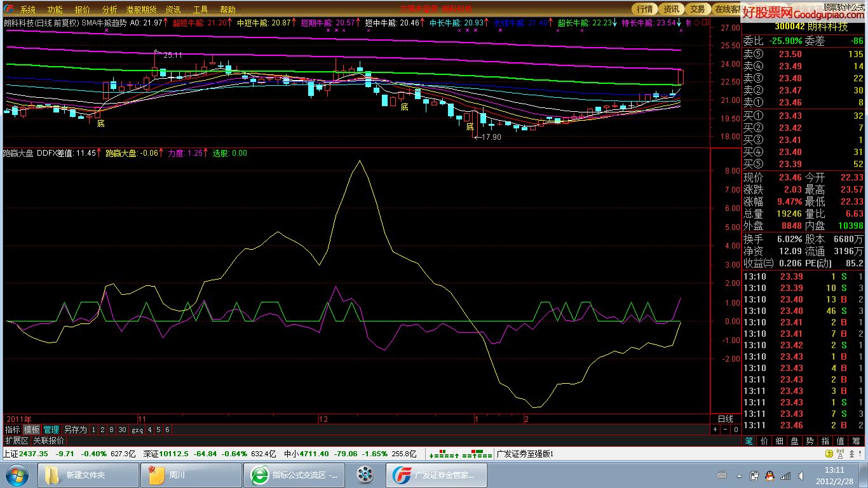Click 另存为 below the chart
This screenshot has height=488, width=868.
pyautogui.click(x=75, y=430)
